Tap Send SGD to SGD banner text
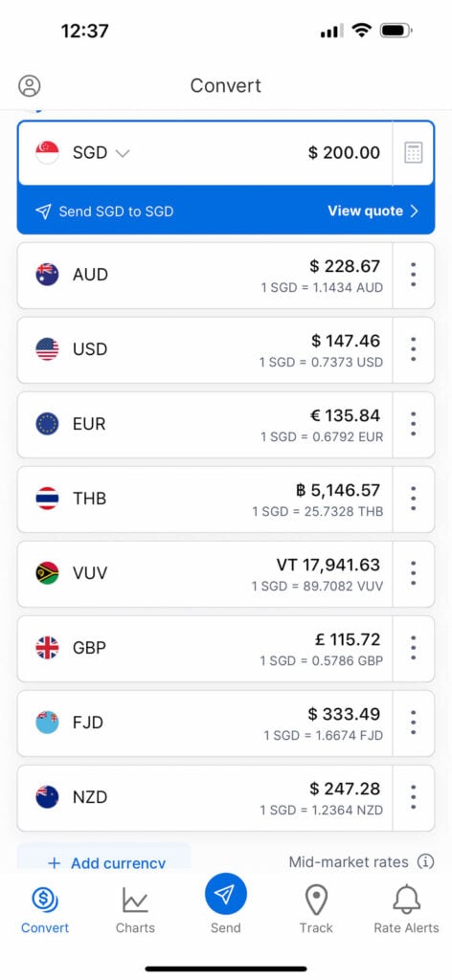This screenshot has width=452, height=980. point(116,212)
